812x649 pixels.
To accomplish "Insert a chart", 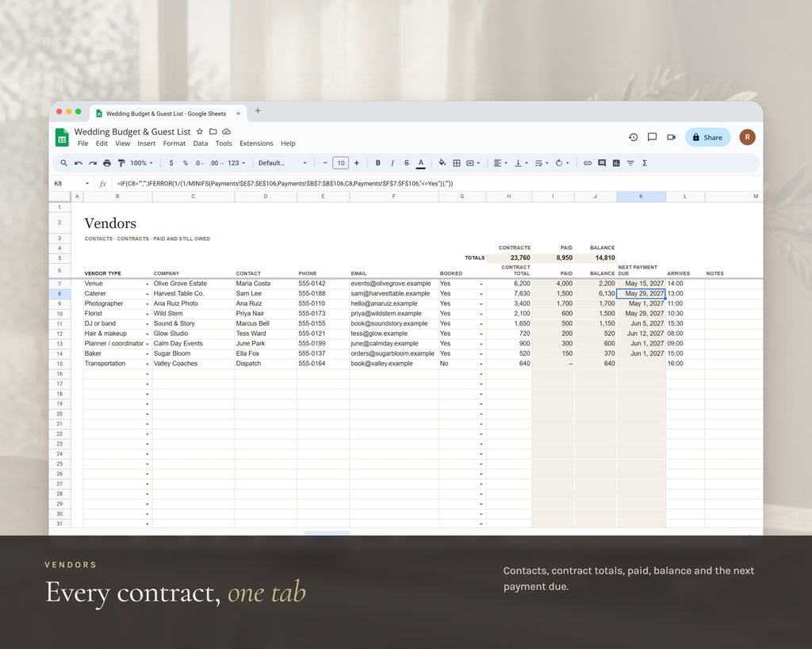I will [x=616, y=163].
